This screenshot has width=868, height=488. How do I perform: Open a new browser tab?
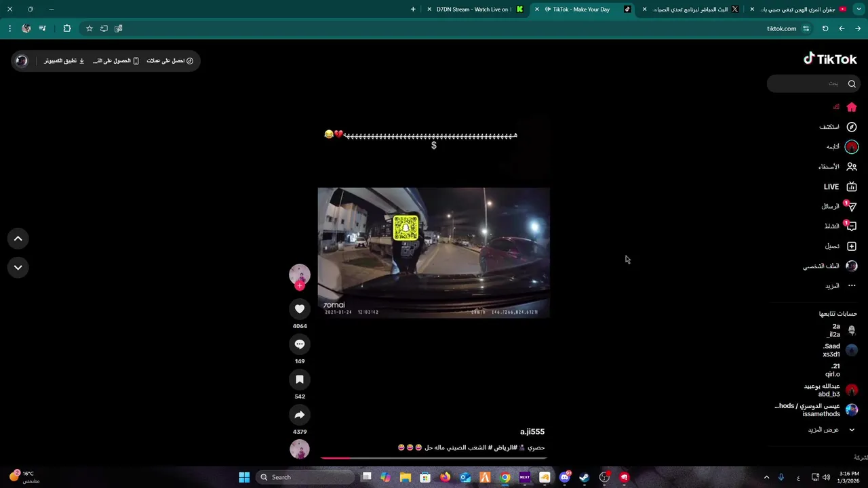(413, 9)
